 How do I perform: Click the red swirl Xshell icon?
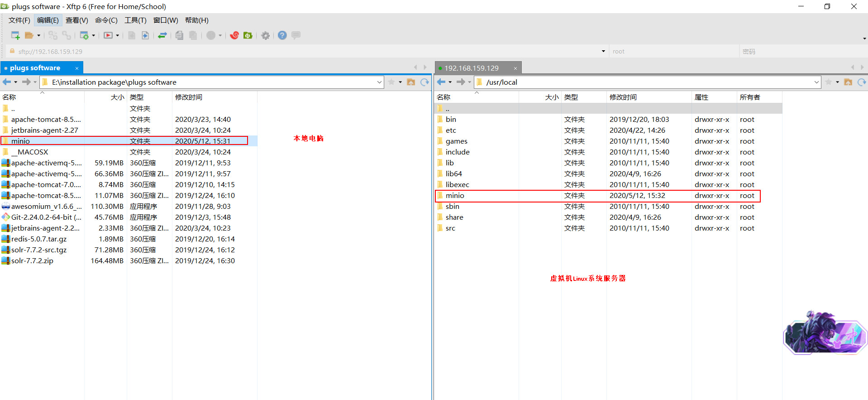[x=234, y=35]
